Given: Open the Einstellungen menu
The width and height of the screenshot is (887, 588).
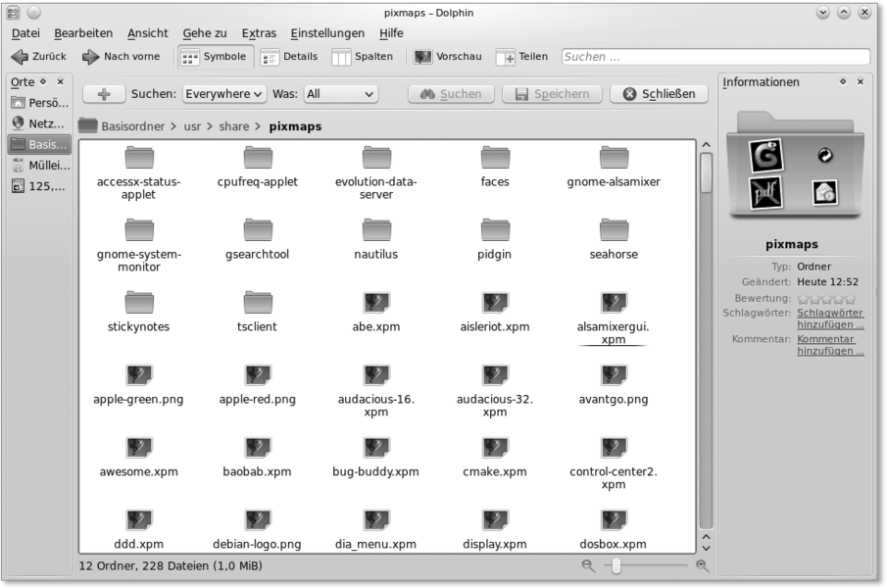Looking at the screenshot, I should (327, 33).
